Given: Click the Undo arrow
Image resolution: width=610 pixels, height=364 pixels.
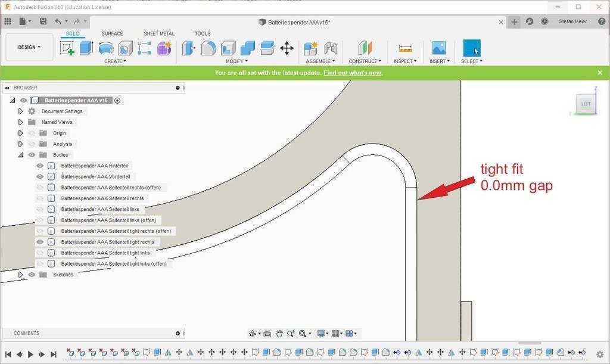Looking at the screenshot, I should click(58, 21).
